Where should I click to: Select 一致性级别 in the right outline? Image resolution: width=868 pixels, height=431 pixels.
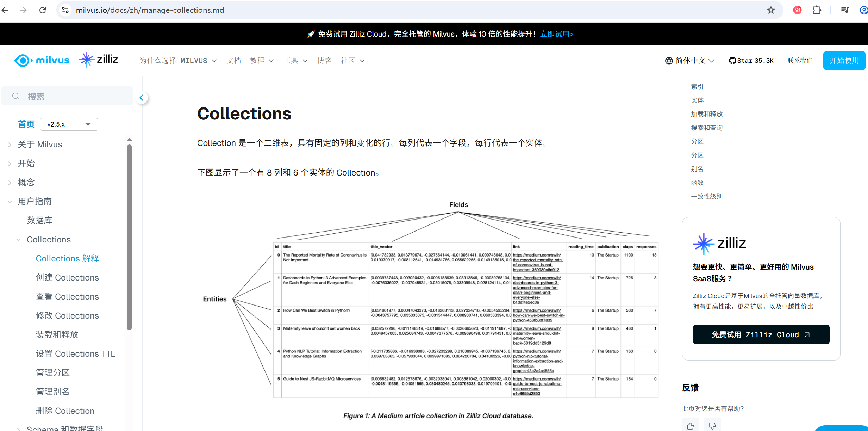(707, 196)
